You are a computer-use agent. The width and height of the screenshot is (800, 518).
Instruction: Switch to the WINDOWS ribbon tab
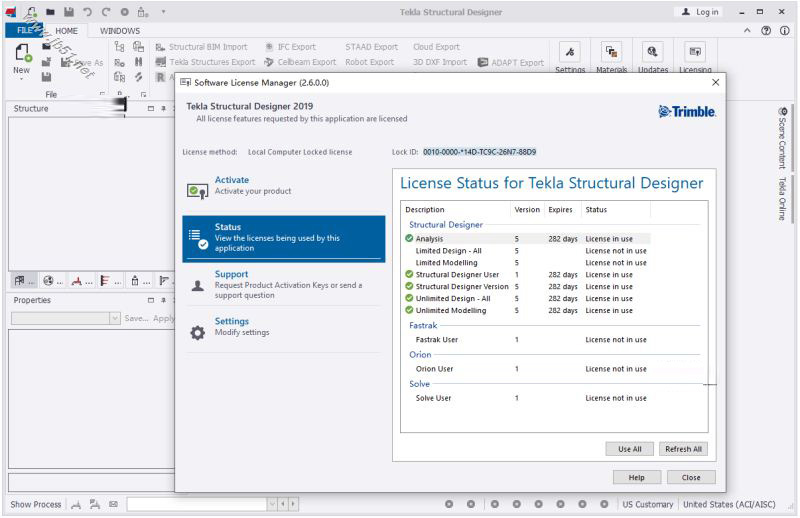pos(120,31)
